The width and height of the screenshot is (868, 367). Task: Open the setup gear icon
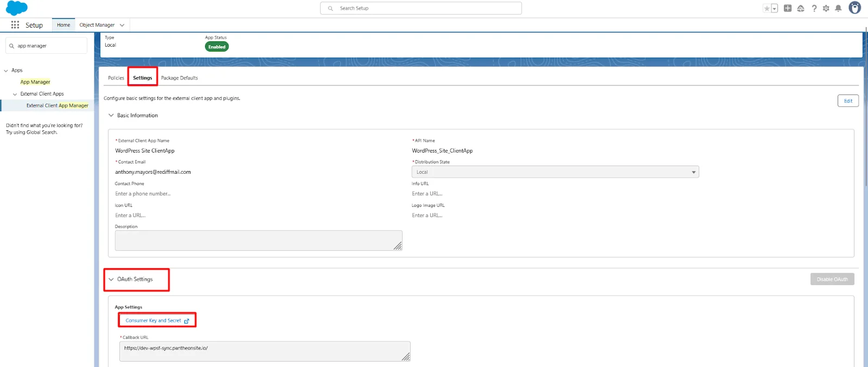(826, 8)
